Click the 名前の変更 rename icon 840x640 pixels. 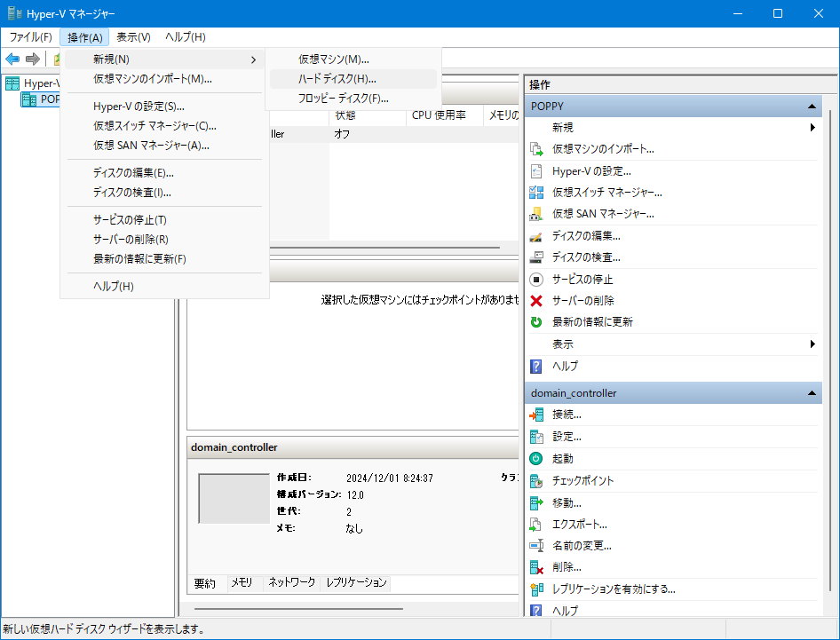536,546
